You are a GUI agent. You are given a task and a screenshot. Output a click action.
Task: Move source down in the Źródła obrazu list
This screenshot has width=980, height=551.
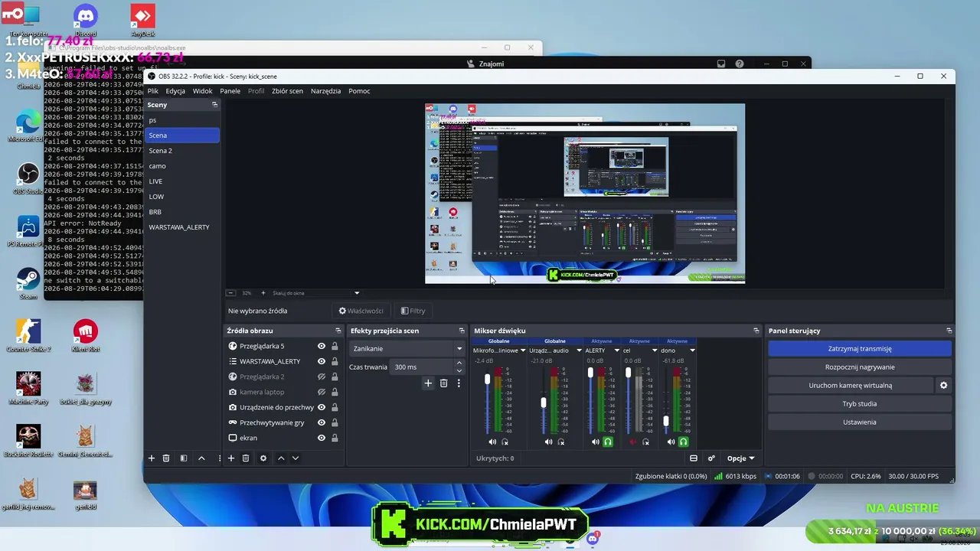296,458
